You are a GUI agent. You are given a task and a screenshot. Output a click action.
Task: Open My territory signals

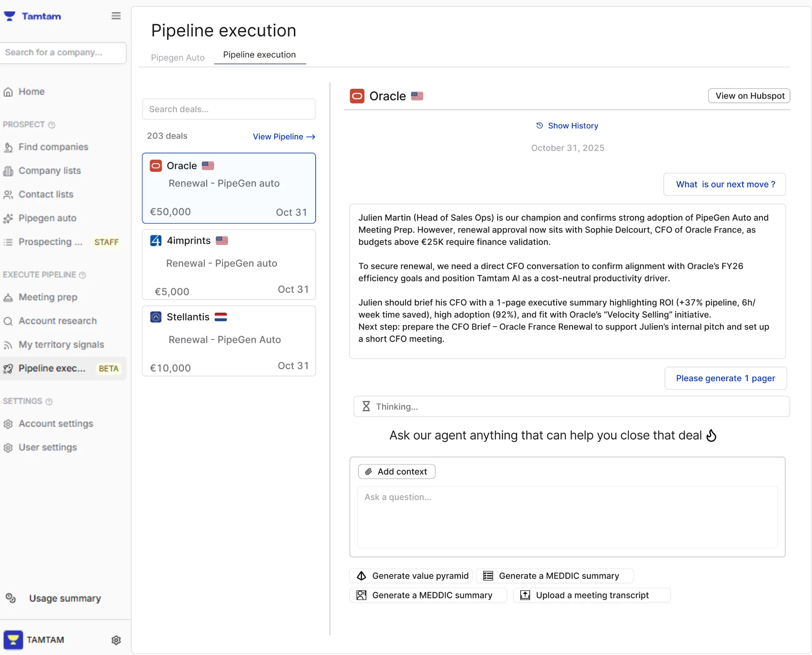(x=61, y=345)
